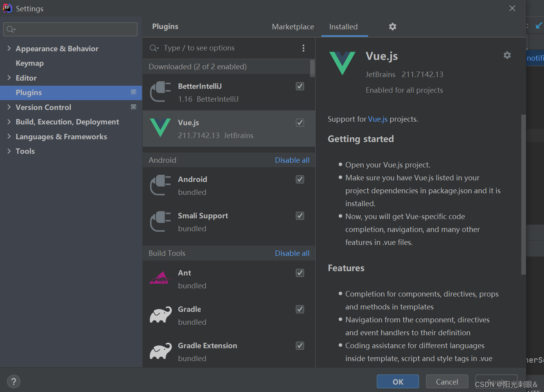Click the Ant plugin icon

pos(160,278)
